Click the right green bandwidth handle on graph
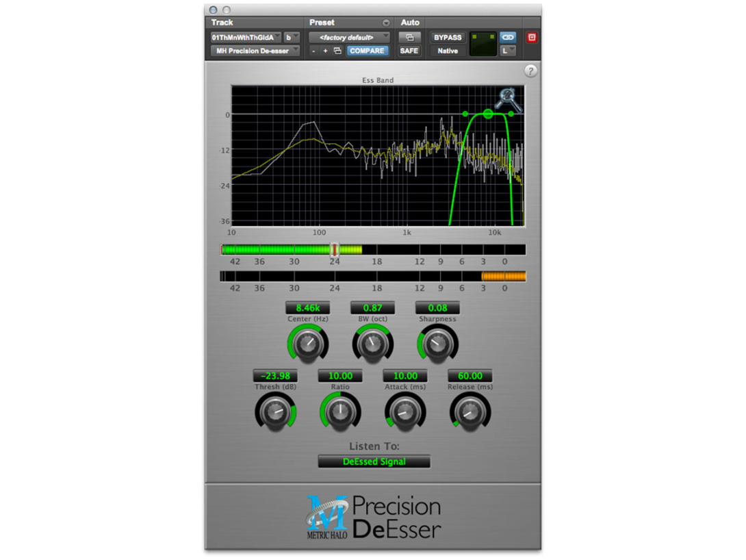This screenshot has height=560, width=746. [x=511, y=114]
